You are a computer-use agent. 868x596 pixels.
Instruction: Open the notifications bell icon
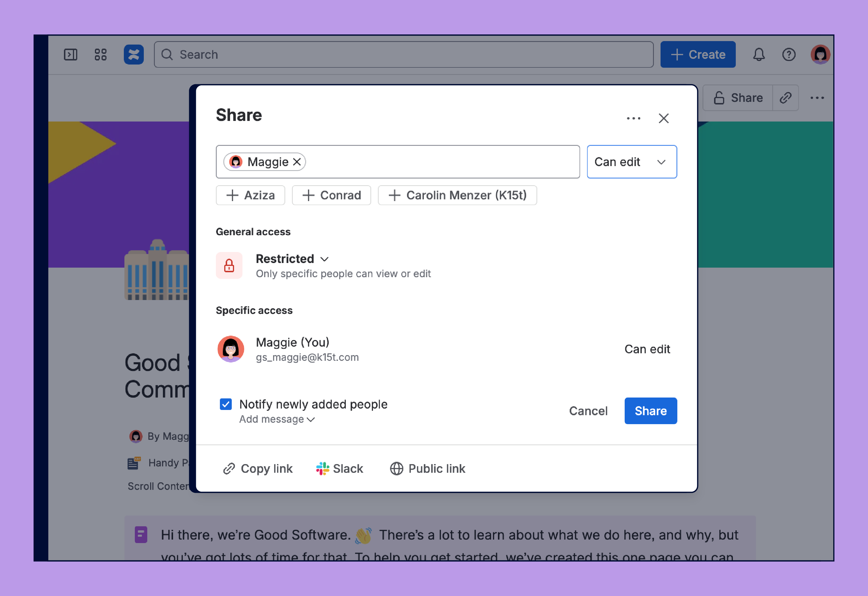pyautogui.click(x=759, y=54)
